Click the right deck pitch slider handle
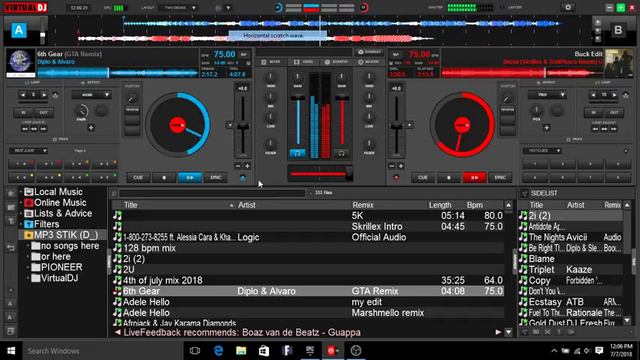 click(396, 127)
